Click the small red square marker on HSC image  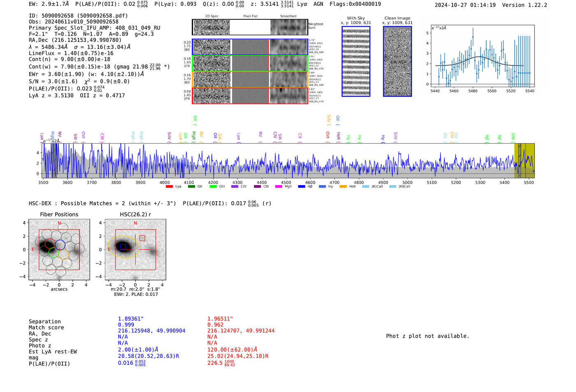click(142, 238)
